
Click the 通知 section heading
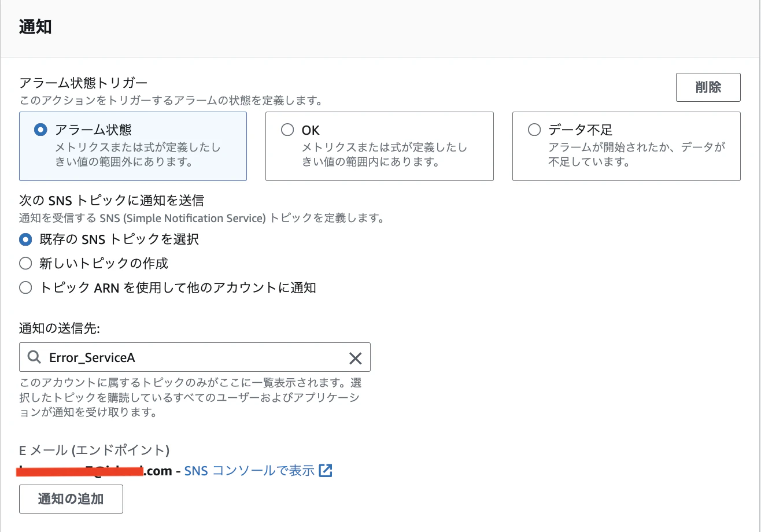35,27
